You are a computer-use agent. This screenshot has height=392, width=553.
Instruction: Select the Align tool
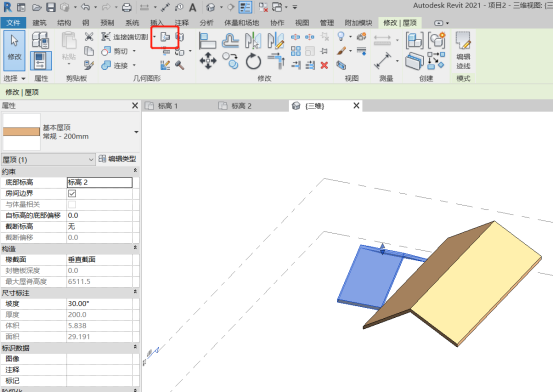click(207, 40)
